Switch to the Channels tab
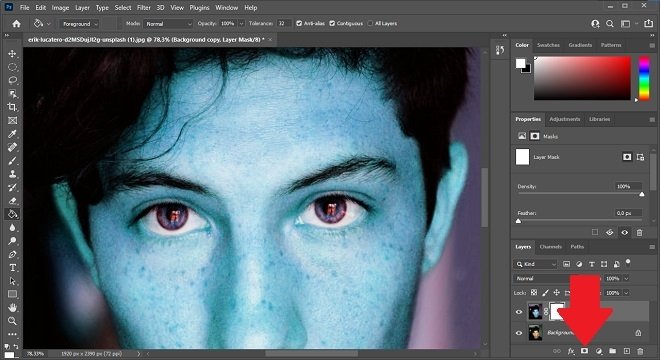660x360 pixels. coord(551,247)
